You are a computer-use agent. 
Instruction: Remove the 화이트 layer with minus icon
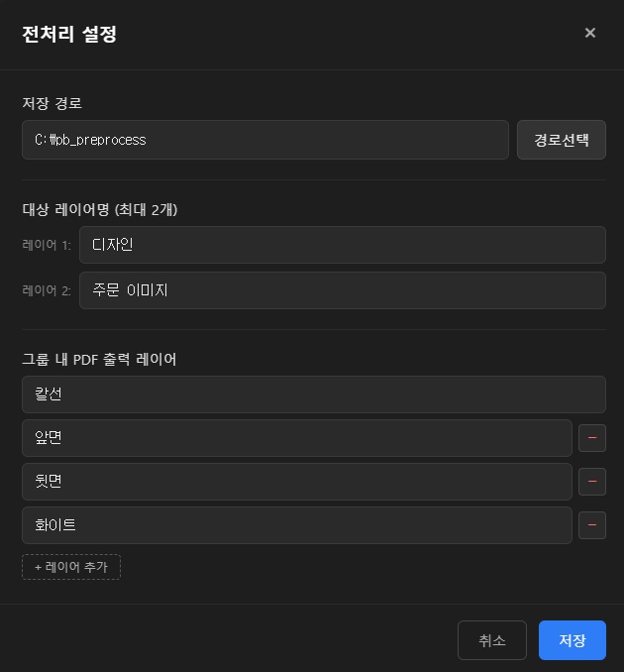[x=592, y=525]
